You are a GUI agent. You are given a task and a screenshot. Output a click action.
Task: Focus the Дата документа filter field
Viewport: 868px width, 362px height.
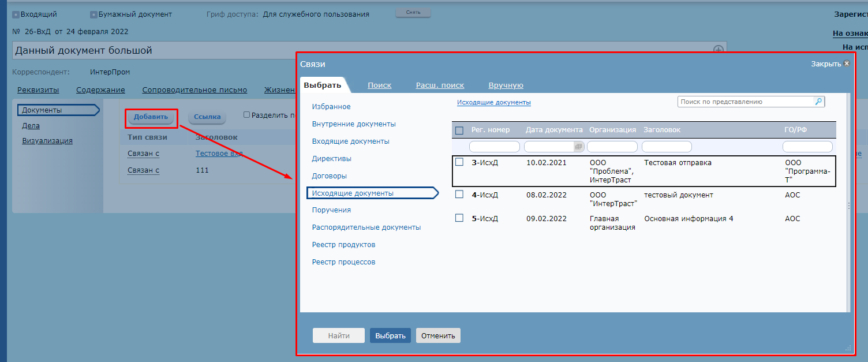[x=549, y=147]
